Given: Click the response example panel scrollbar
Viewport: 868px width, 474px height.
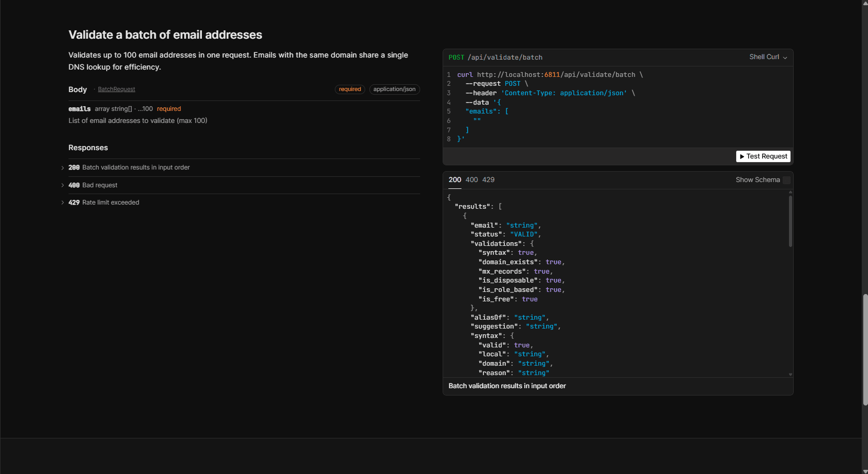Looking at the screenshot, I should tap(790, 221).
